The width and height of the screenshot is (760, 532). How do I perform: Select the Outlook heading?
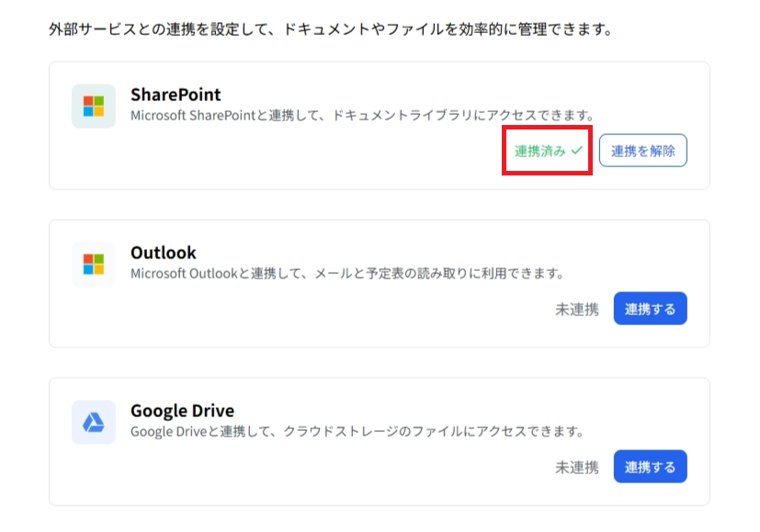[164, 253]
